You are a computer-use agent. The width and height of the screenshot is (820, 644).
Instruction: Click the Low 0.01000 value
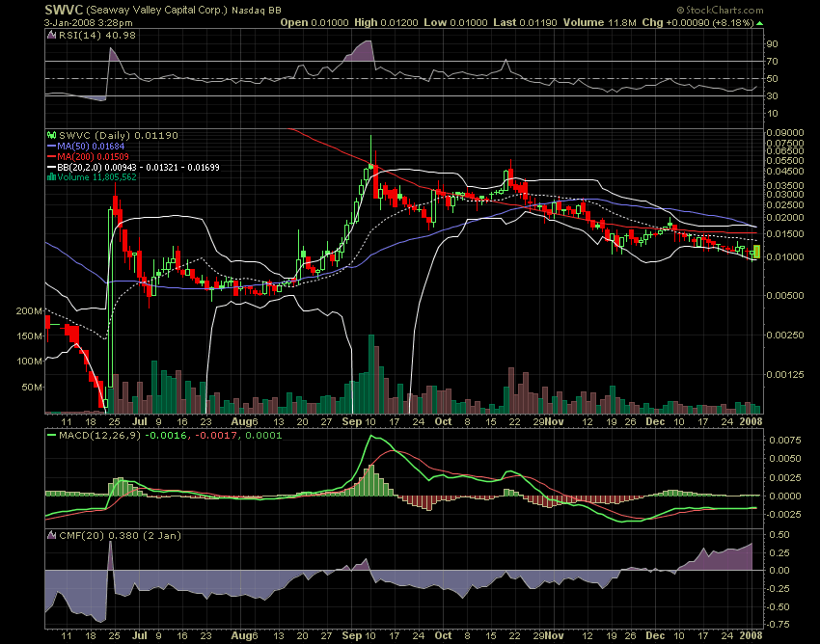(455, 22)
